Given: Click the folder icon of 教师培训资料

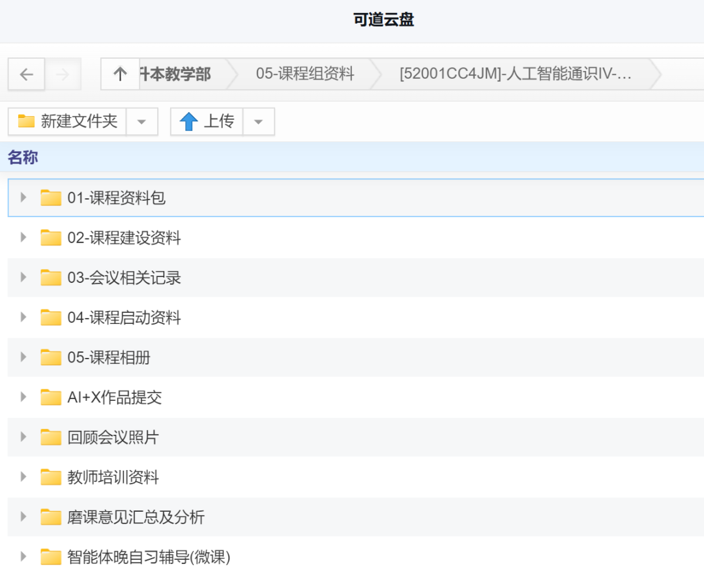Looking at the screenshot, I should (x=51, y=477).
